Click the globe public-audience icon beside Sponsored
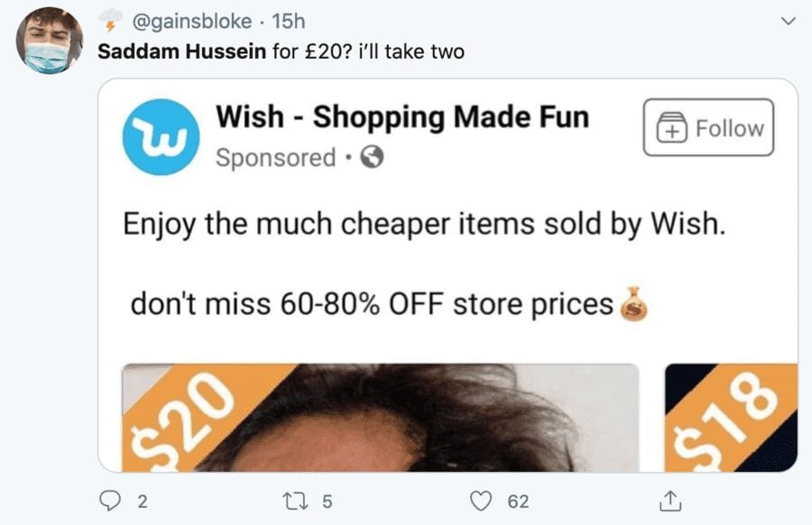Viewport: 812px width, 525px height. [372, 158]
